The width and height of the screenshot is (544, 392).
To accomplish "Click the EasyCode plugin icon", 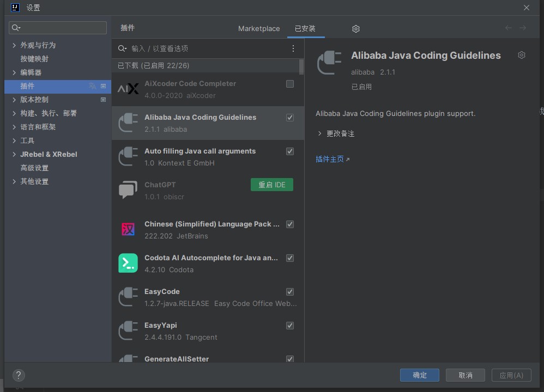I will (128, 297).
